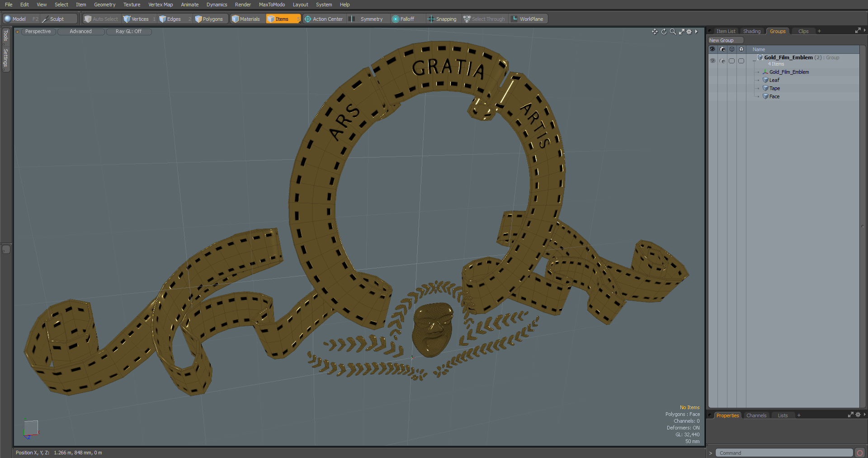Open the Advanced shading style dropdown
This screenshot has height=458, width=868.
[x=80, y=32]
